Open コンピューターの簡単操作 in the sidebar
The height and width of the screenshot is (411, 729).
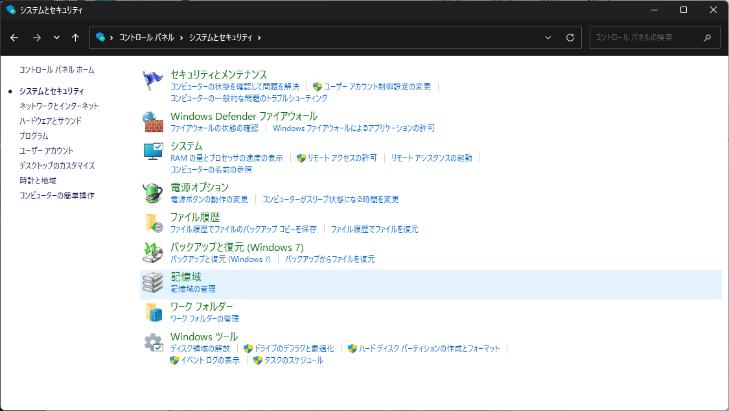(57, 195)
